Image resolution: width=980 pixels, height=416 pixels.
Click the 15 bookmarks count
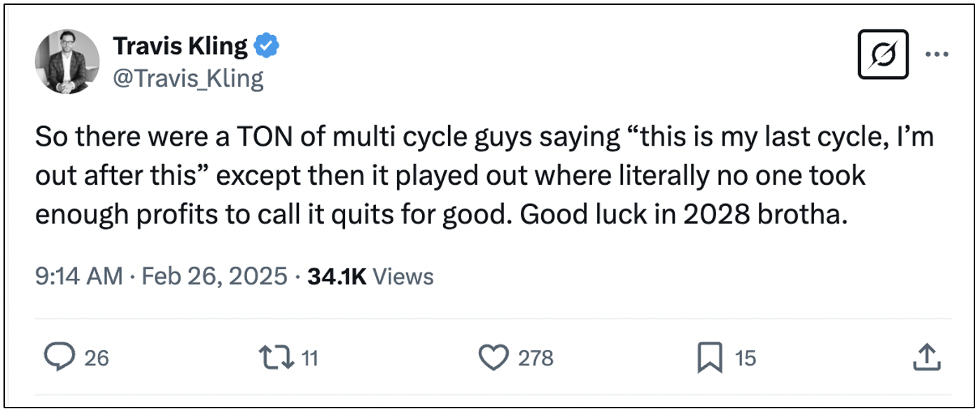point(745,359)
